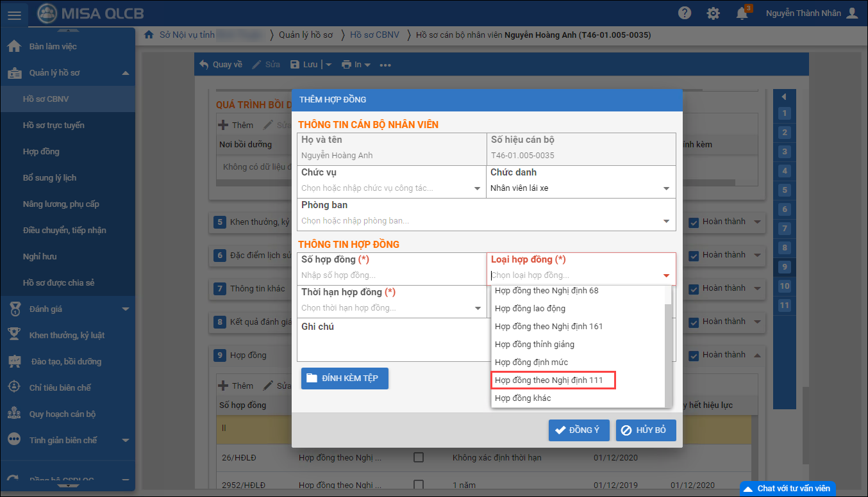Open the hamburger menu icon
This screenshot has width=868, height=497.
pyautogui.click(x=14, y=14)
